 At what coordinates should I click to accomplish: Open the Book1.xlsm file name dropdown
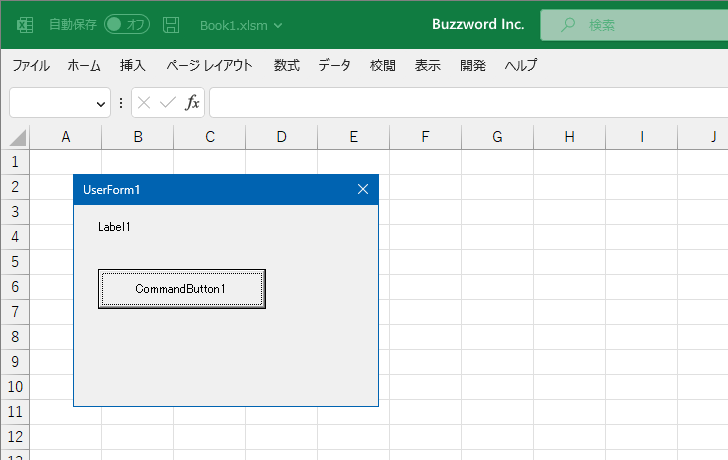click(241, 26)
